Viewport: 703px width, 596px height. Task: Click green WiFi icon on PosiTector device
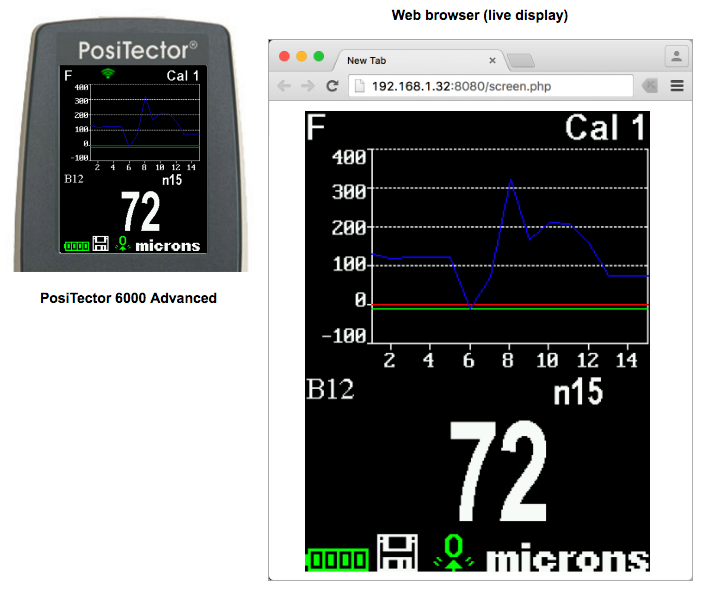(108, 73)
